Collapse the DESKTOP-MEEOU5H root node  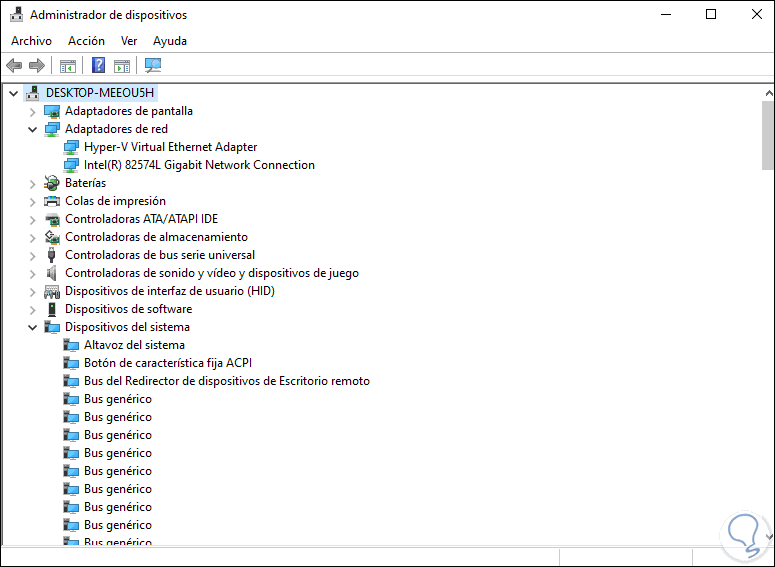click(13, 93)
